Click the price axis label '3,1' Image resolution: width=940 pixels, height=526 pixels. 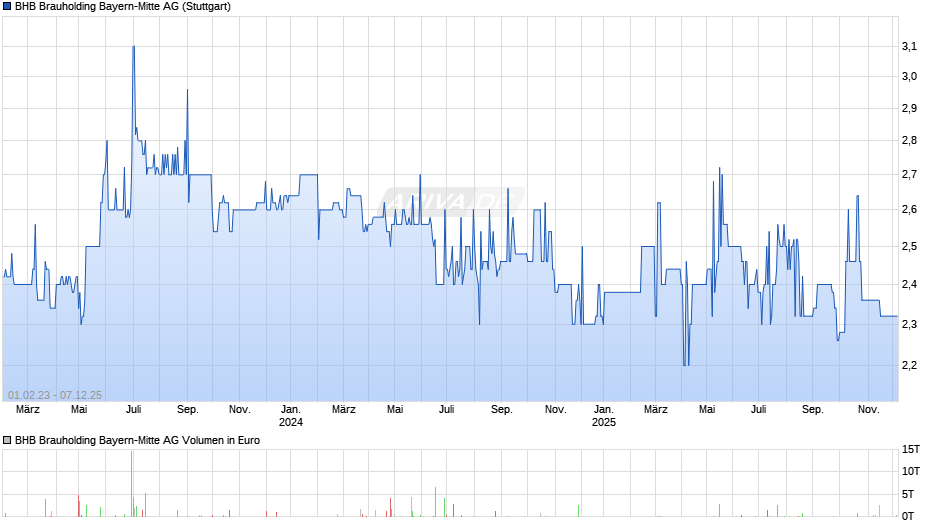pyautogui.click(x=909, y=46)
